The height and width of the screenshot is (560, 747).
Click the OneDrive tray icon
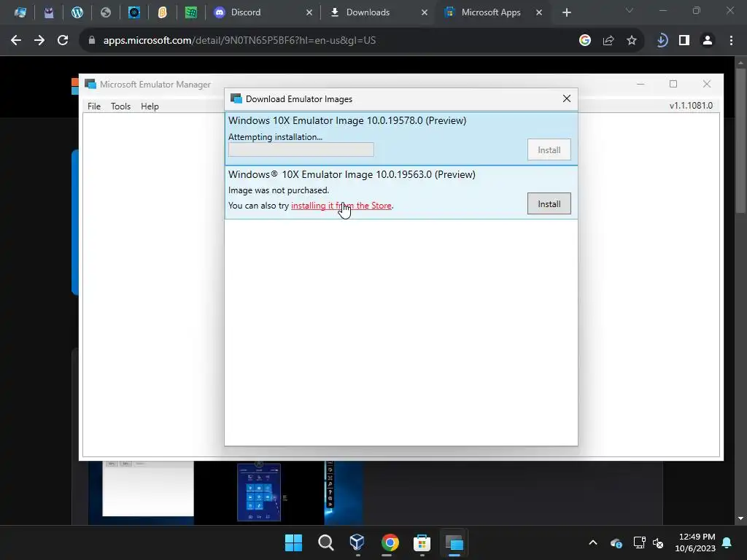pos(616,542)
